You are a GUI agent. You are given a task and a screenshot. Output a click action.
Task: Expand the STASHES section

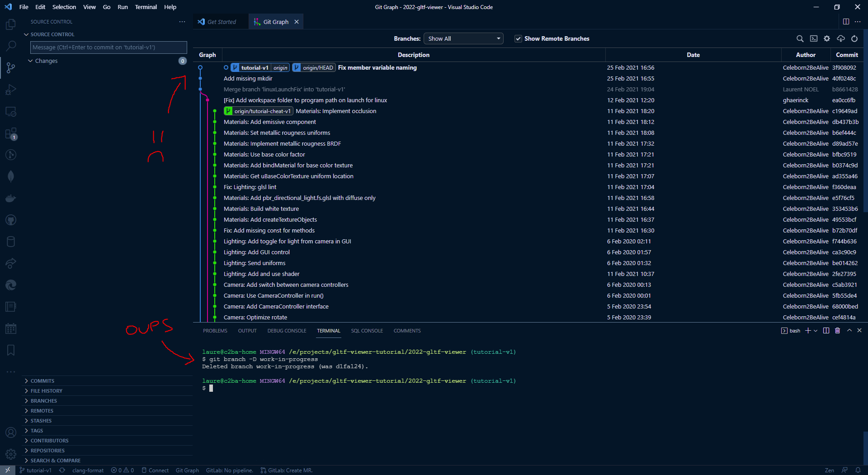point(41,421)
